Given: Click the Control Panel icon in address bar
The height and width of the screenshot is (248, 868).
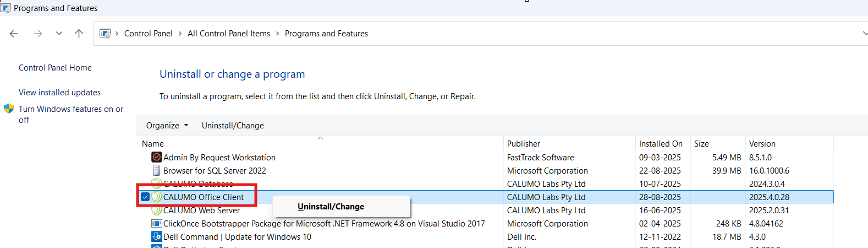Looking at the screenshot, I should coord(105,34).
